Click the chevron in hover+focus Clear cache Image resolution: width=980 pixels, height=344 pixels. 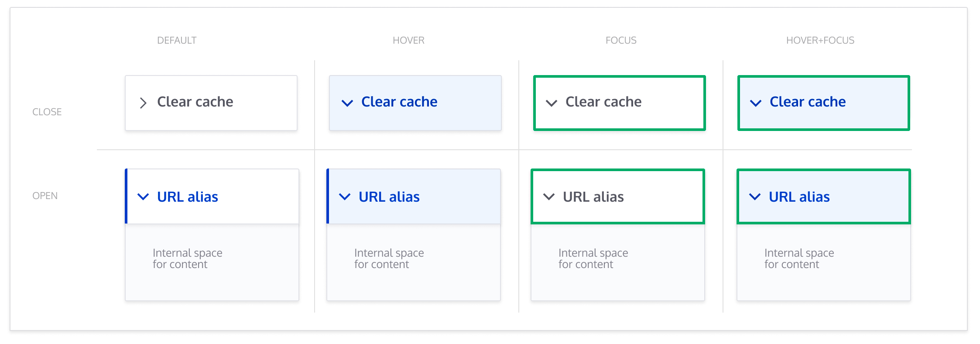(755, 103)
